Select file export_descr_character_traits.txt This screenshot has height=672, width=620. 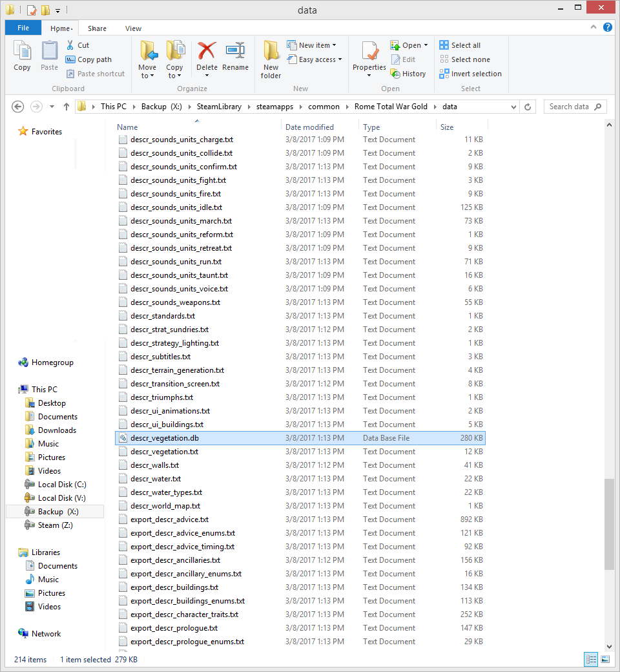(300, 614)
